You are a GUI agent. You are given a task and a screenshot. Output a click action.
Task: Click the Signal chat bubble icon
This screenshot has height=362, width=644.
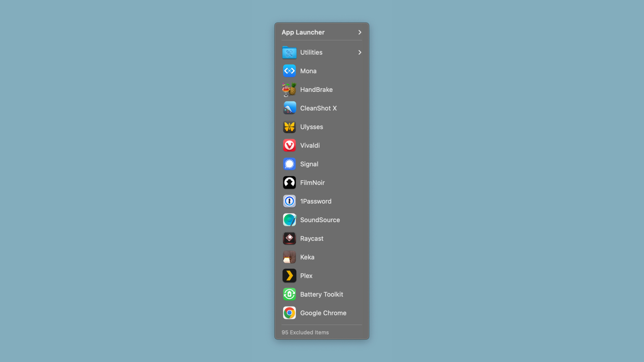(x=289, y=164)
